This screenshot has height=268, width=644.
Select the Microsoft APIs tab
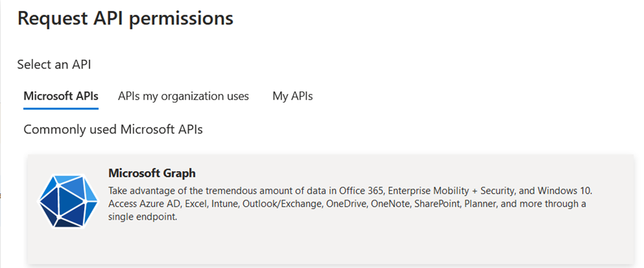[x=61, y=96]
